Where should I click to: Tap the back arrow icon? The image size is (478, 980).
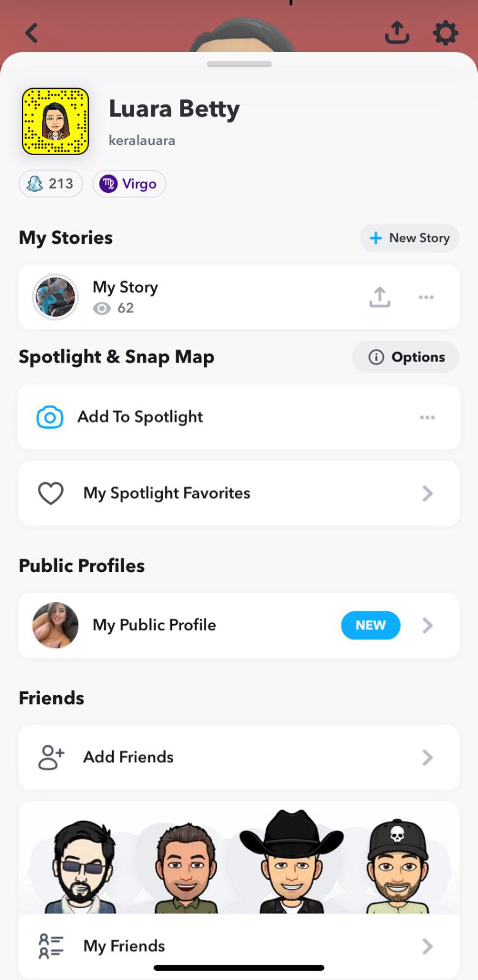point(32,33)
